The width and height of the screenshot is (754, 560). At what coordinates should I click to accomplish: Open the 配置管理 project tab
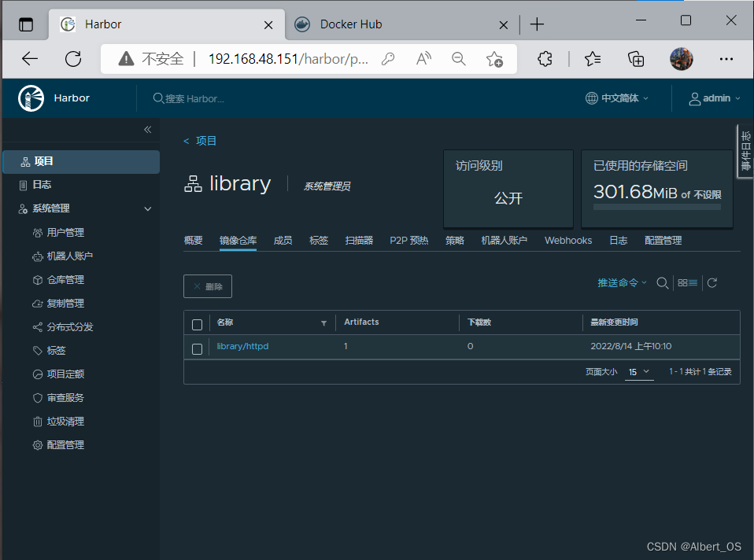(x=663, y=241)
